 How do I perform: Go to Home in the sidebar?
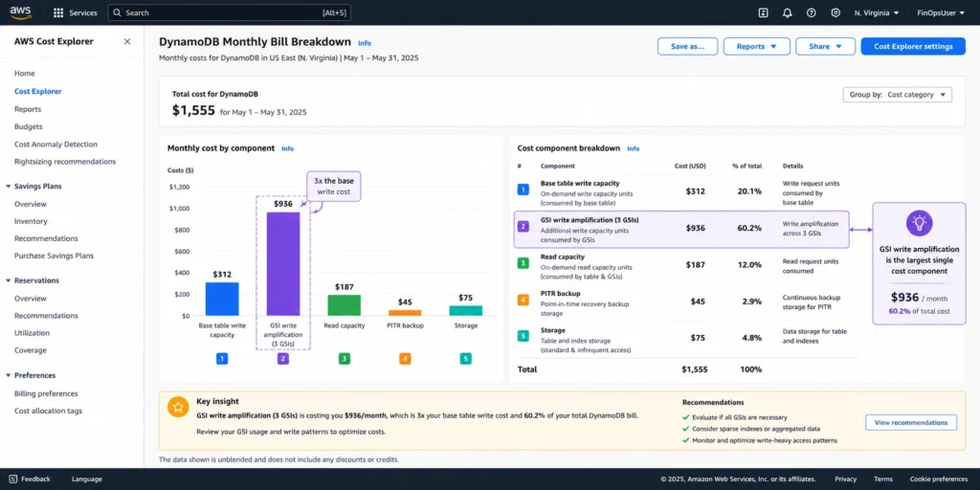(x=24, y=73)
